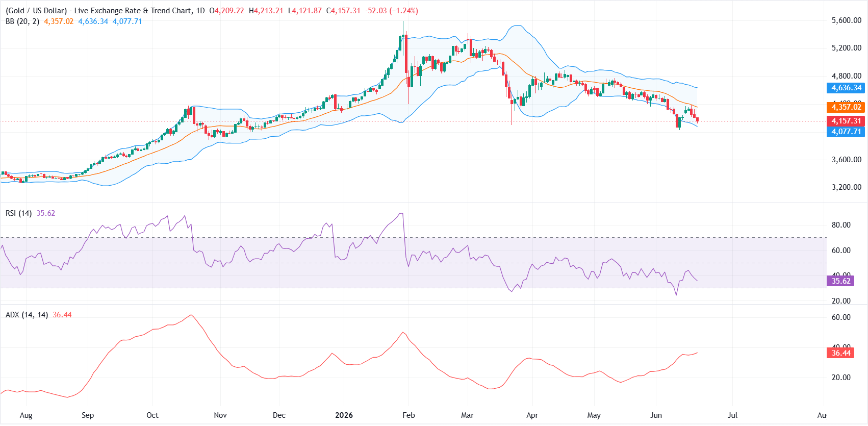Click the 5,200.00 price scale tick
The width and height of the screenshot is (868, 426).
847,48
